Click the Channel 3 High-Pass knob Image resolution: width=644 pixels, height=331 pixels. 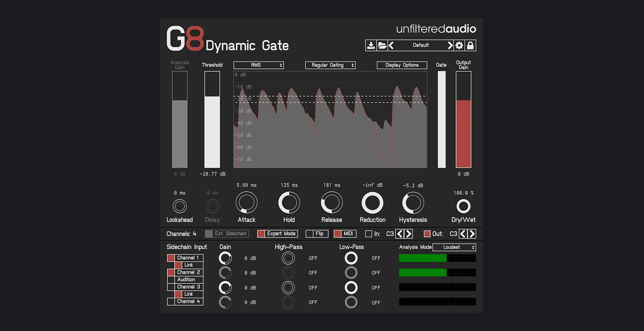(x=289, y=288)
